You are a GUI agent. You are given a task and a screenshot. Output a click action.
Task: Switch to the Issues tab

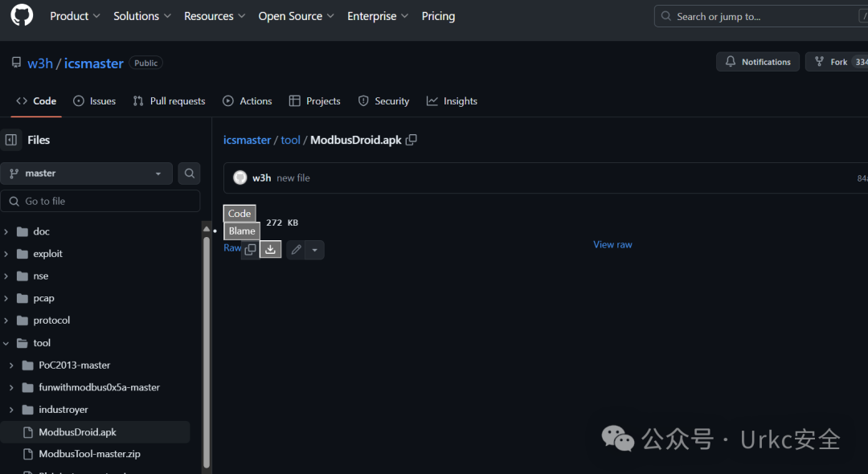(x=95, y=100)
